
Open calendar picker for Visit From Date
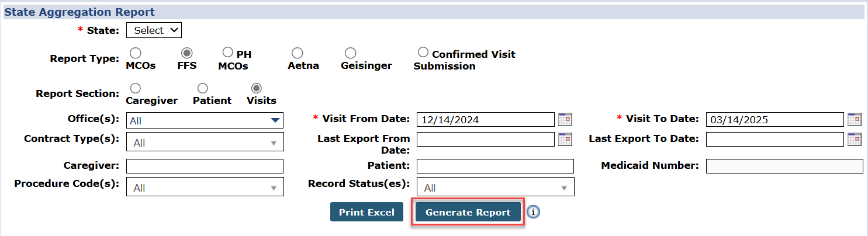565,120
